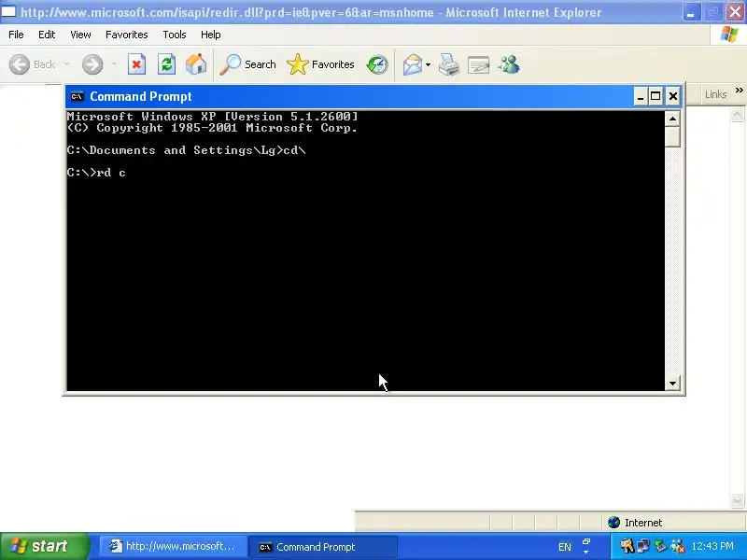This screenshot has height=560, width=747.
Task: Open the Start menu
Action: [45, 546]
